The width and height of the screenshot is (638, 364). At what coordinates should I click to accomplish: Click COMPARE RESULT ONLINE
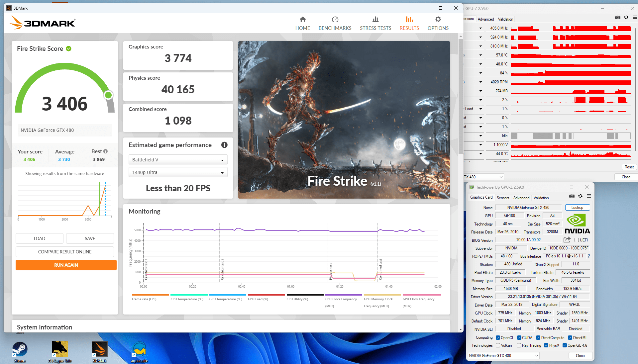pos(65,252)
